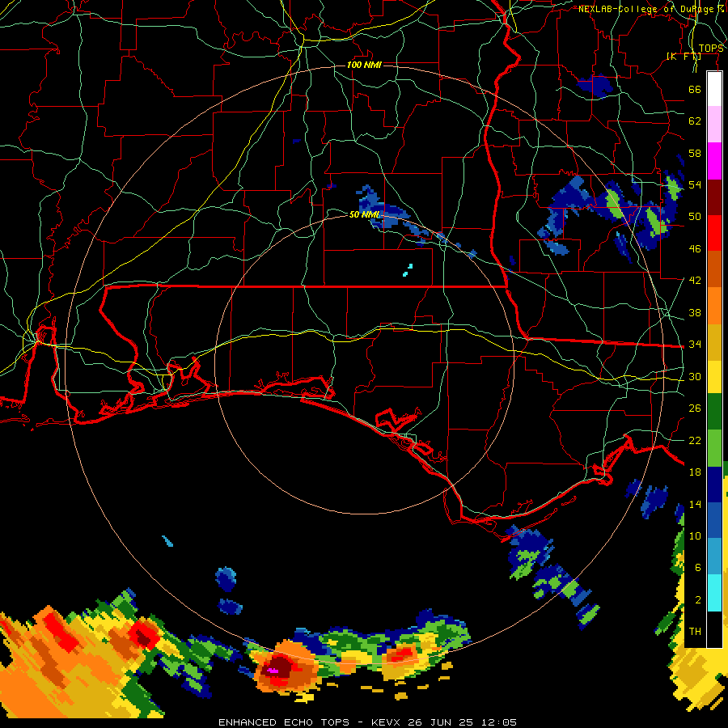Screen dimensions: 728x728
Task: Click the 34 value on the legend
Action: click(695, 345)
